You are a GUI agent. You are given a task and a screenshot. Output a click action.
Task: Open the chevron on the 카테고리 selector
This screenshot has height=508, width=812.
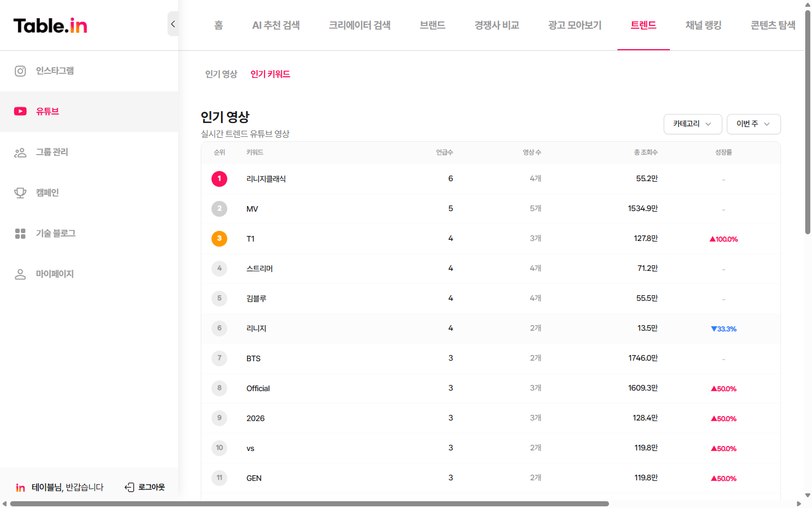pos(709,124)
